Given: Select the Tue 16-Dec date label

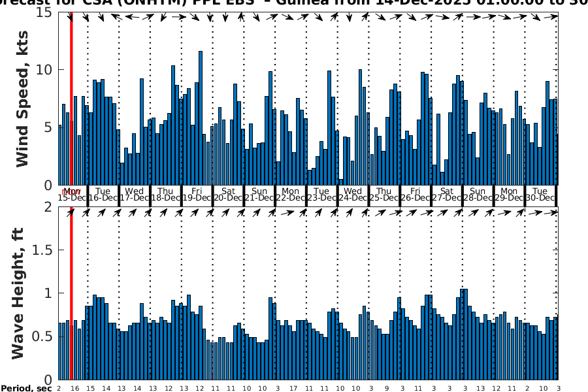Looking at the screenshot, I should click(x=103, y=194).
